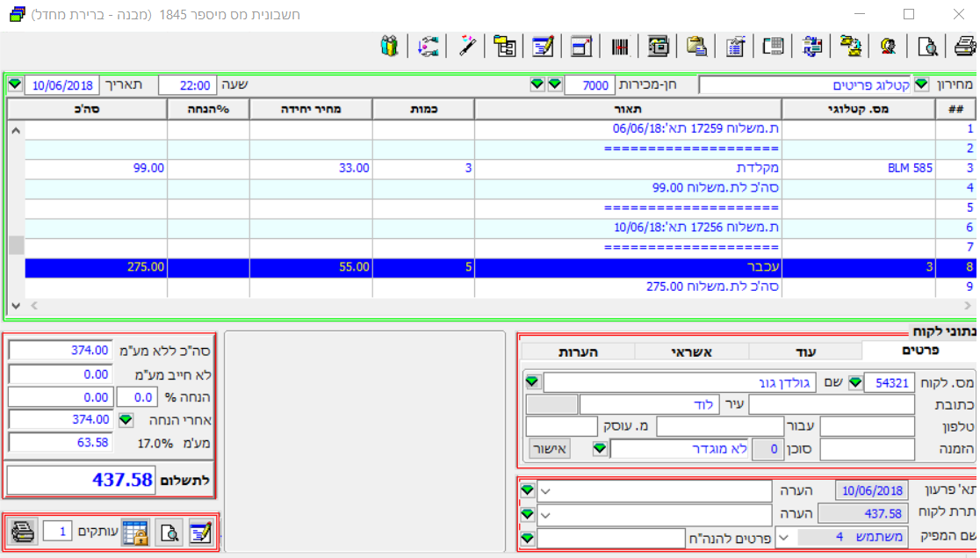Viewport: 980px width, 558px height.
Task: Open print preview from the top toolbar
Action: [927, 47]
